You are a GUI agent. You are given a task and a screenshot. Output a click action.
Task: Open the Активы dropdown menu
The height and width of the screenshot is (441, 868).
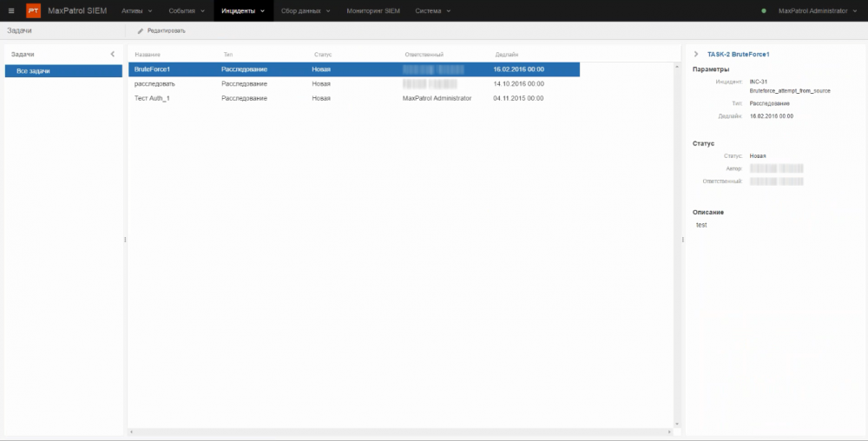point(137,10)
